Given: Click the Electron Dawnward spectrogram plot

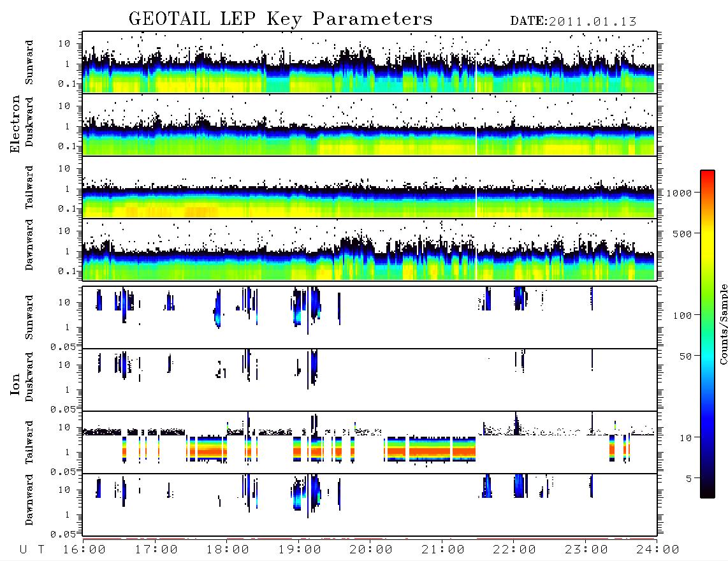Looking at the screenshot, I should (x=370, y=249).
